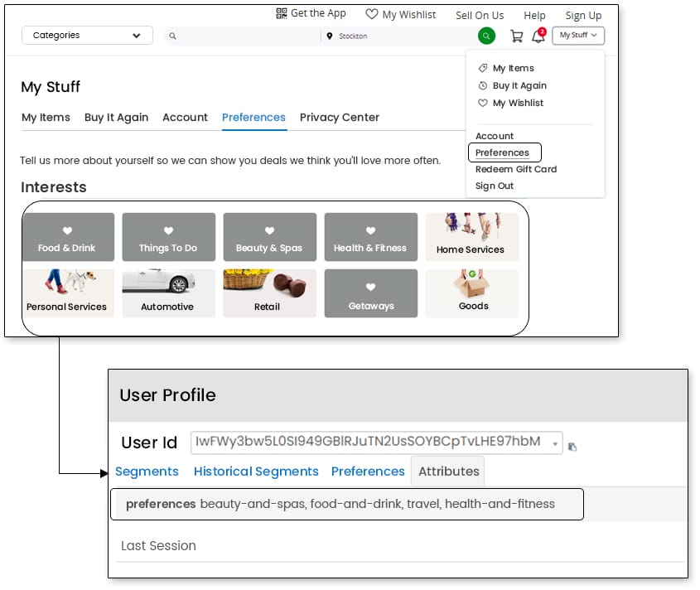The height and width of the screenshot is (590, 700).
Task: Open the Historical Segments tab
Action: pos(256,472)
